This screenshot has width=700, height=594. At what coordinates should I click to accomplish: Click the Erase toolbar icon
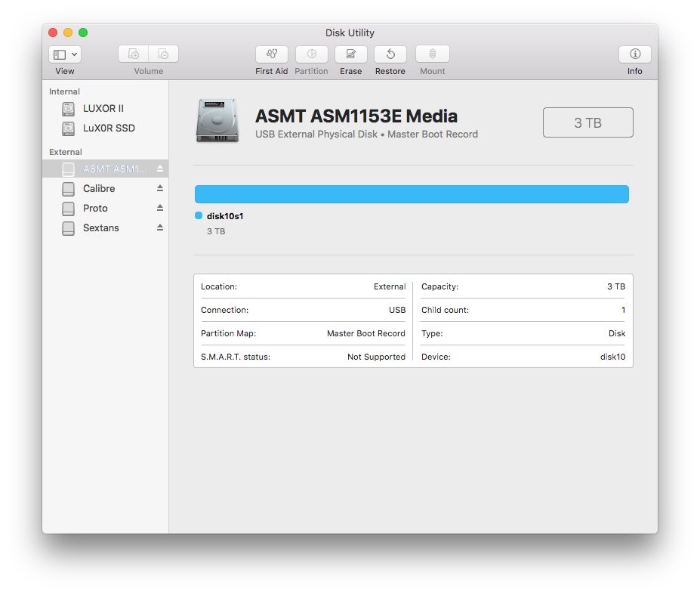[x=351, y=54]
